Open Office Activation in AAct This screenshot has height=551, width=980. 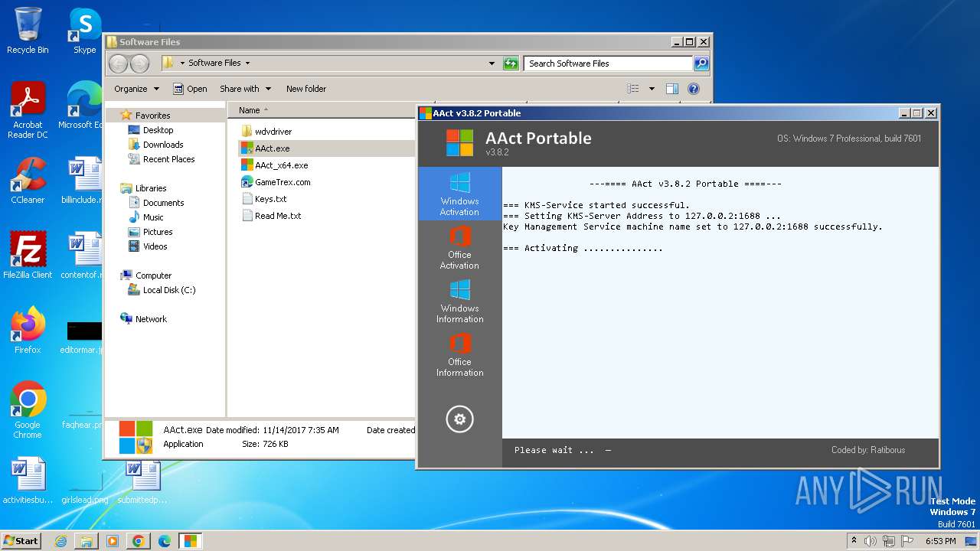pyautogui.click(x=459, y=248)
